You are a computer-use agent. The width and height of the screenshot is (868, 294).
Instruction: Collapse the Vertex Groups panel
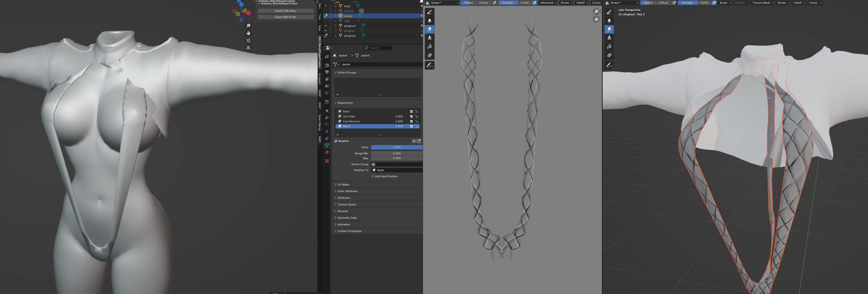[346, 73]
